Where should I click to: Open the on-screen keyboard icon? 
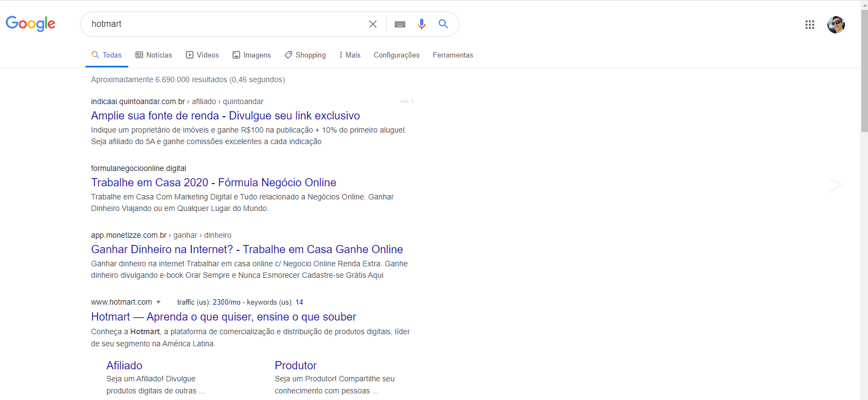point(400,24)
